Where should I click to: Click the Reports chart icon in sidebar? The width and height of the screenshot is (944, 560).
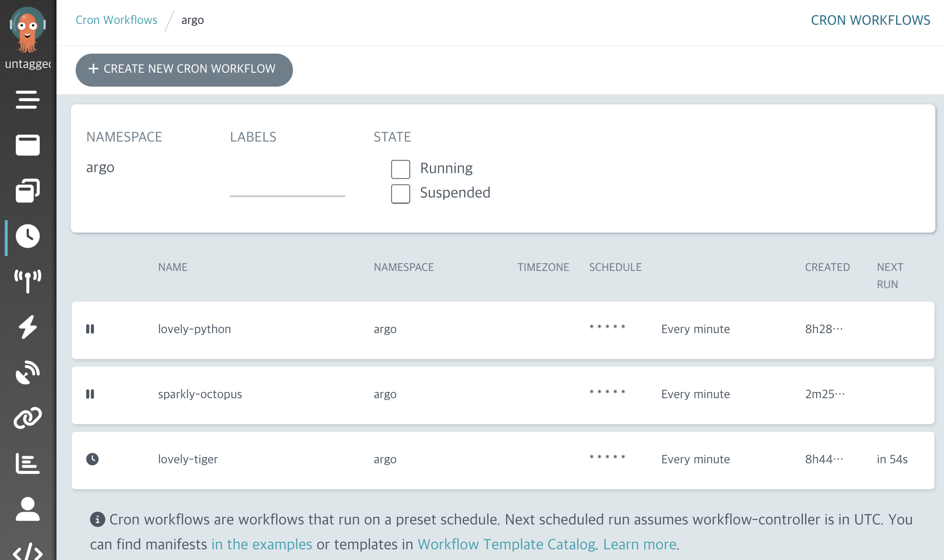click(x=27, y=462)
